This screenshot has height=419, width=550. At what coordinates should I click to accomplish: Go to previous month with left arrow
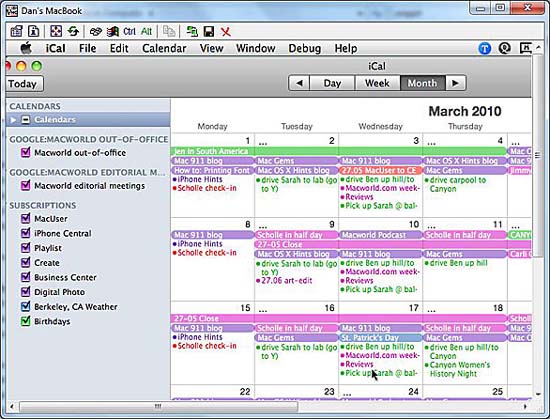click(x=299, y=83)
